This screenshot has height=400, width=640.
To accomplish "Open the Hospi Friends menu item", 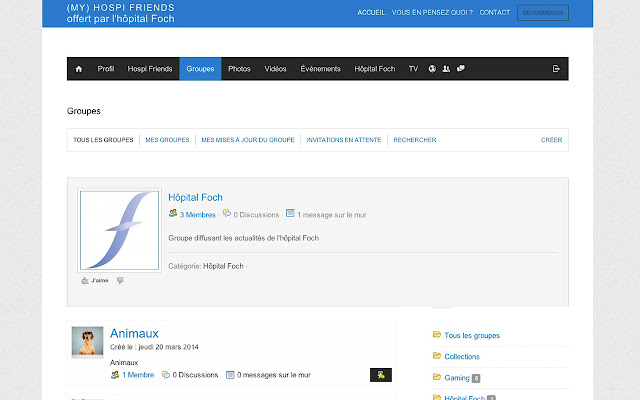I will pos(150,69).
